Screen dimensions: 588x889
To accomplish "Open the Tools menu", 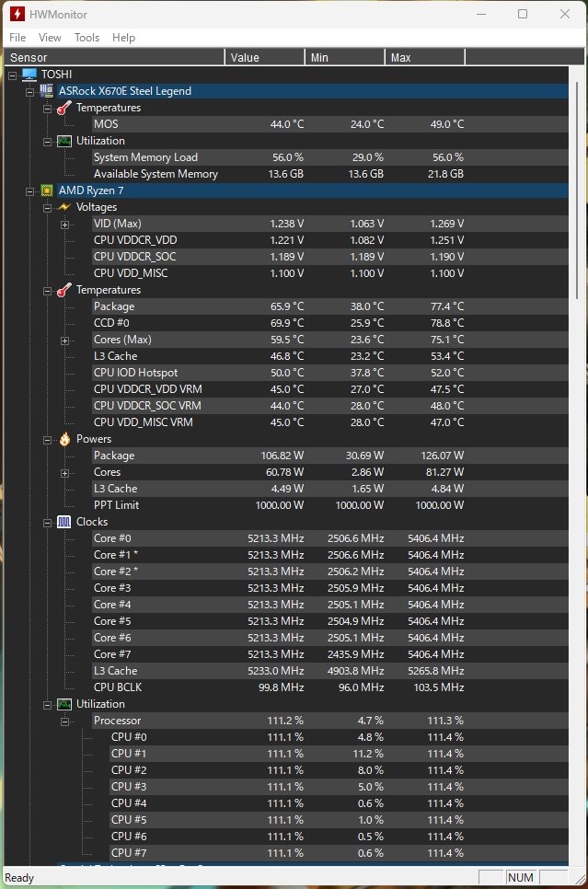I will coord(86,38).
